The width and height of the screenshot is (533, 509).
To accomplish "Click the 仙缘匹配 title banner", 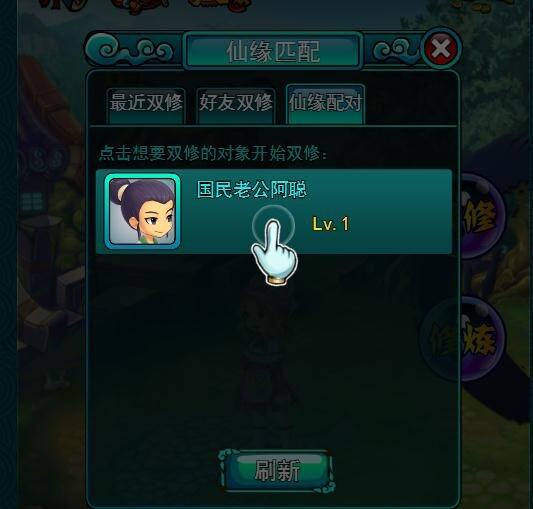I will pyautogui.click(x=273, y=51).
